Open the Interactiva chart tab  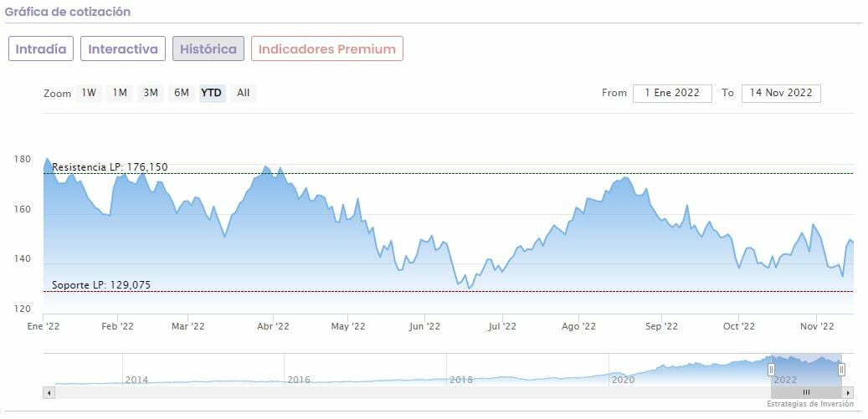(123, 49)
